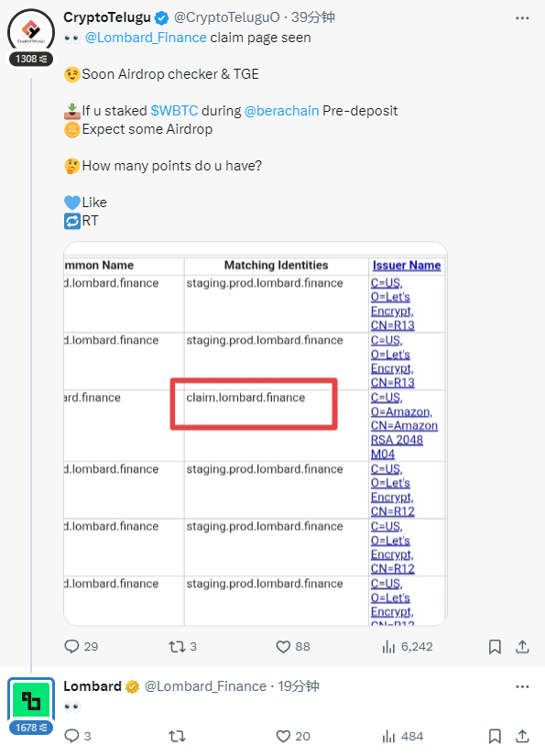Bookmark CryptoTelugu's tweet
The height and width of the screenshot is (756, 545).
(x=495, y=647)
